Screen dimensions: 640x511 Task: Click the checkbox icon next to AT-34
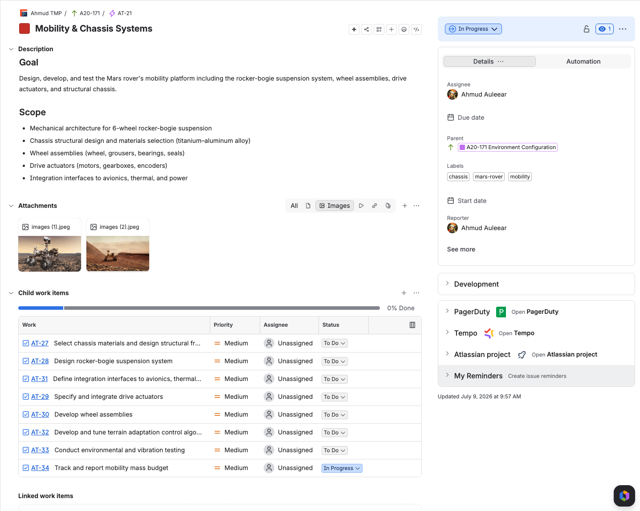[26, 468]
